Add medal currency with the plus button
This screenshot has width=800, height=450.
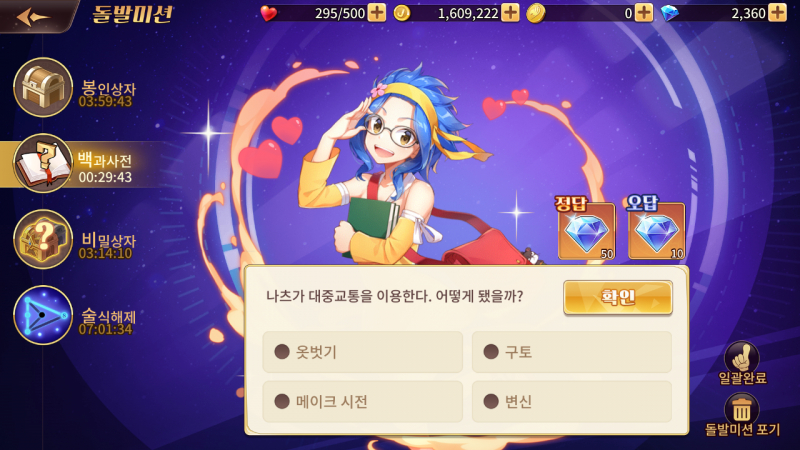pyautogui.click(x=644, y=13)
